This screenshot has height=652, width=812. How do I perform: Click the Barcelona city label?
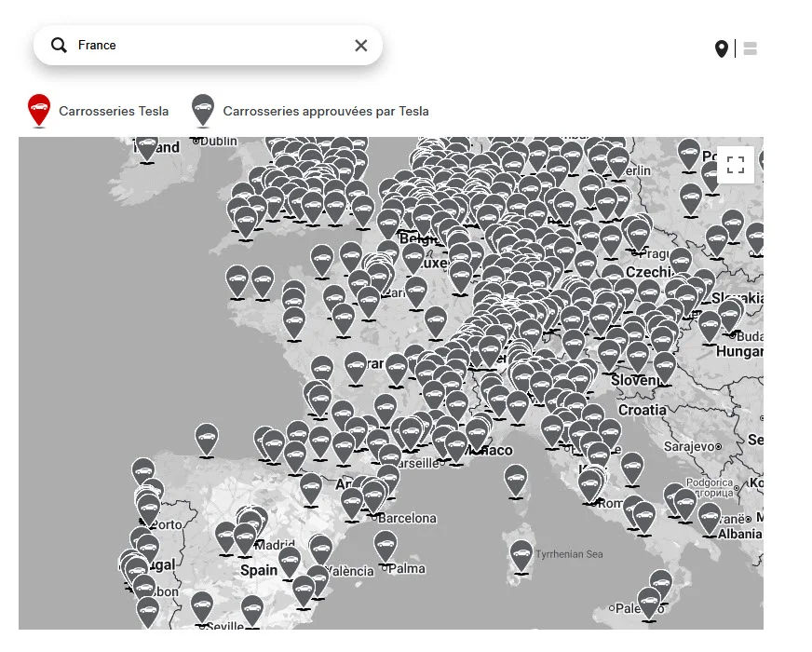point(407,518)
